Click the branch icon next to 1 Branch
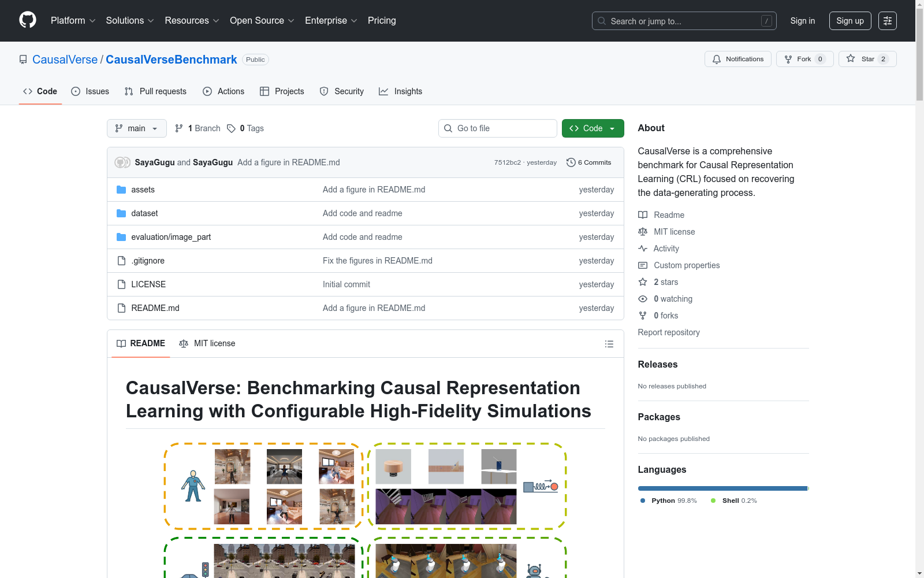924x578 pixels. pyautogui.click(x=179, y=128)
